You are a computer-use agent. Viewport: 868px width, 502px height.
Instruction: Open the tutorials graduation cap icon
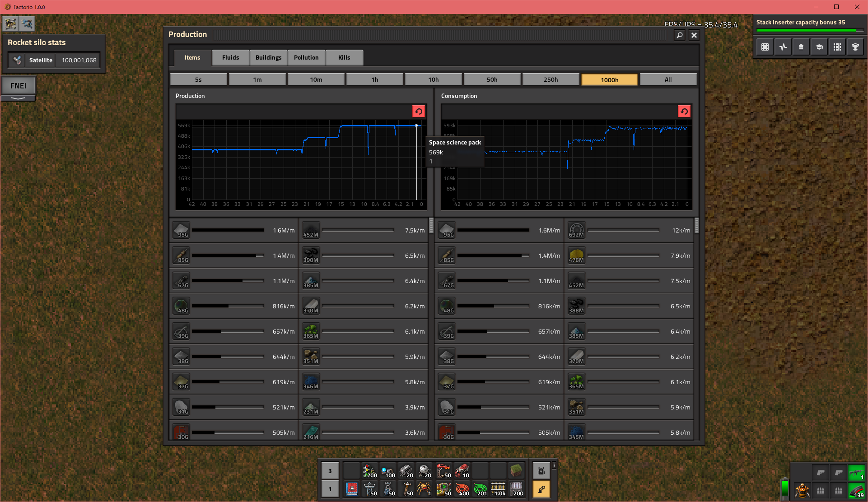click(x=819, y=47)
